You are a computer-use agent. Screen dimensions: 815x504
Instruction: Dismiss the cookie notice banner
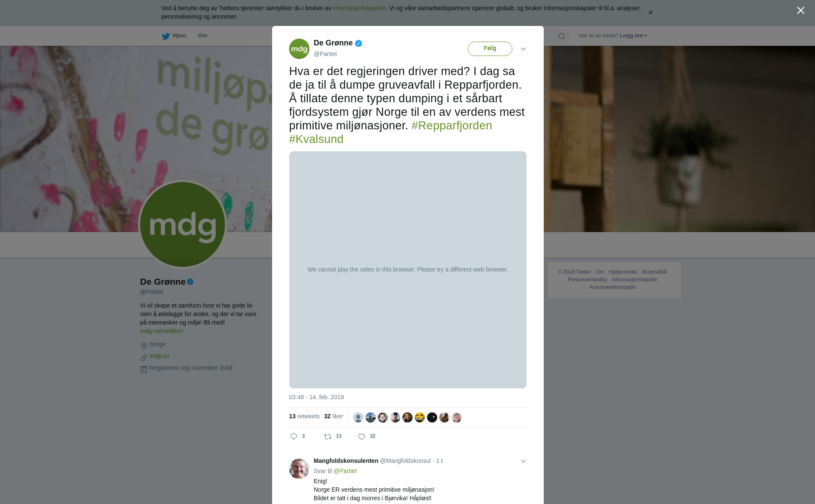tap(650, 13)
